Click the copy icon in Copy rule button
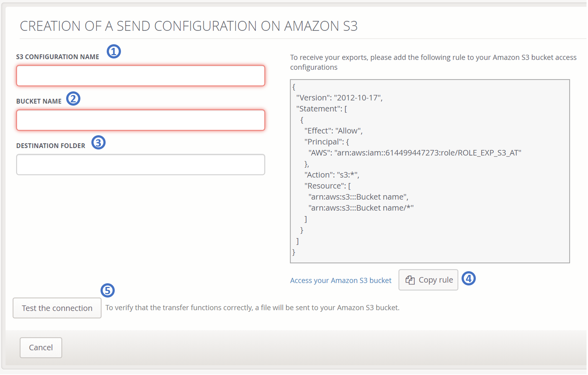 410,280
